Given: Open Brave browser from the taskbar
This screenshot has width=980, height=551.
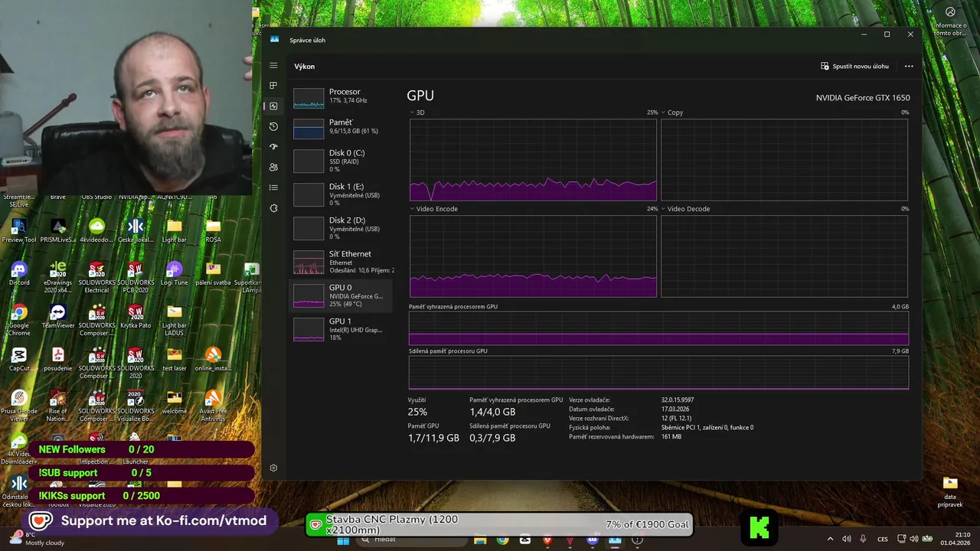Looking at the screenshot, I should [x=547, y=540].
